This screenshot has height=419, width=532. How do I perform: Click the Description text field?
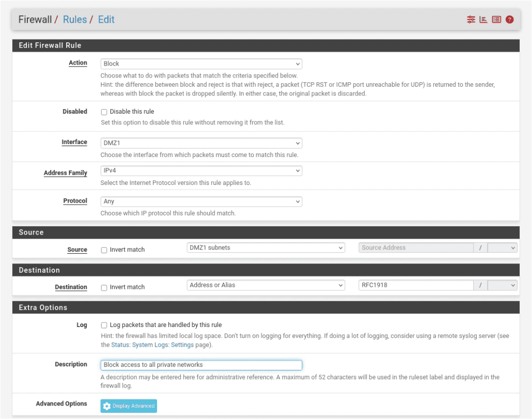coord(201,365)
